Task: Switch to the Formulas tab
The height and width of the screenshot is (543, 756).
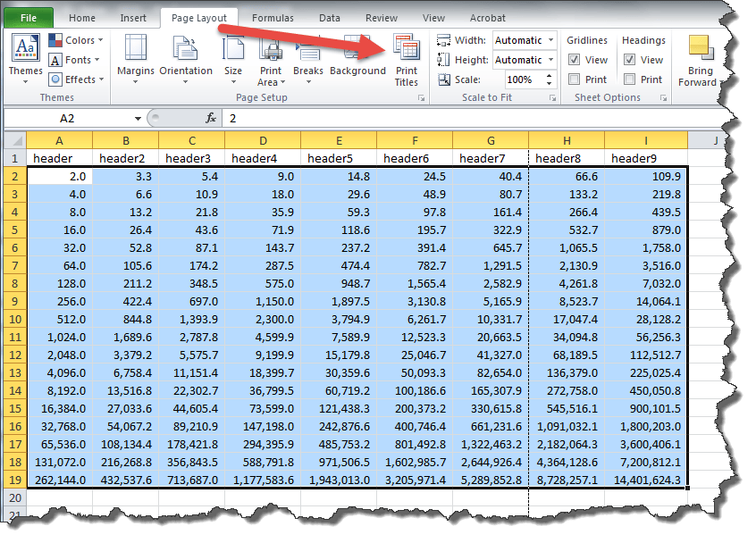Action: click(273, 18)
